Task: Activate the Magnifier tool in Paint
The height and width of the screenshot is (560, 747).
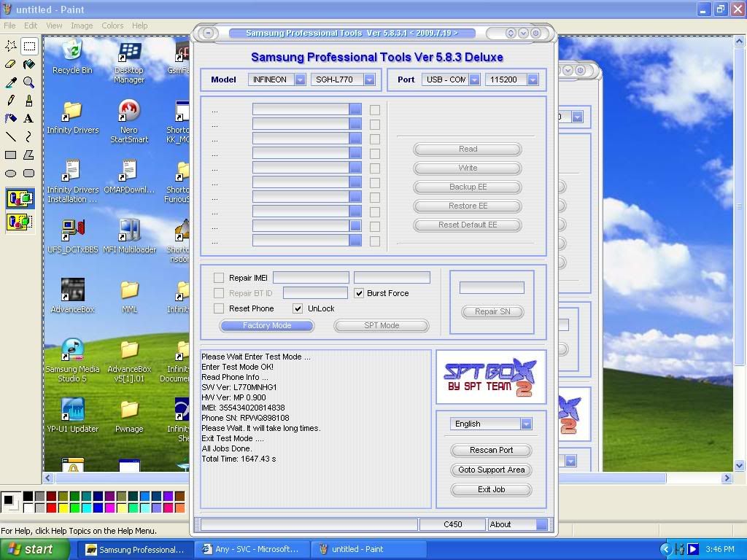Action: click(29, 82)
